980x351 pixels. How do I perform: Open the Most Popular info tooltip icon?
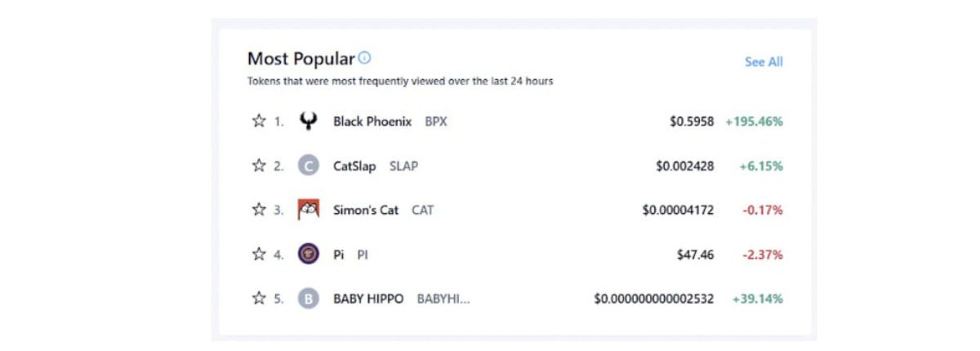(364, 58)
